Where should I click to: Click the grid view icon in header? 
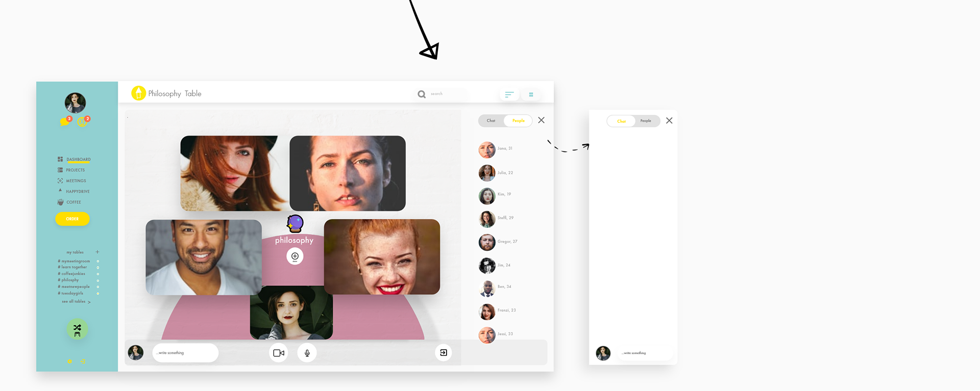pos(531,94)
